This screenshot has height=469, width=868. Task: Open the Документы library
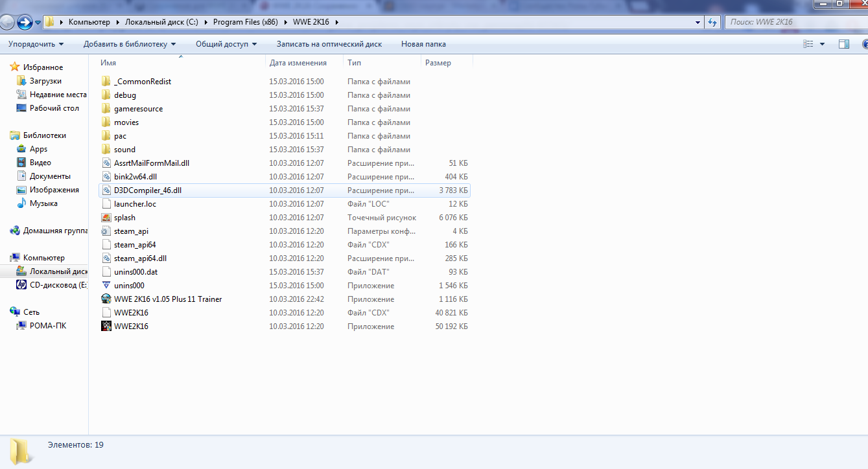pyautogui.click(x=43, y=176)
